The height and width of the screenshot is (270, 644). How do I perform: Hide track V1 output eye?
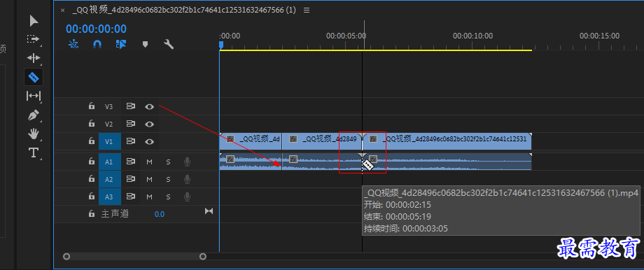[x=150, y=141]
